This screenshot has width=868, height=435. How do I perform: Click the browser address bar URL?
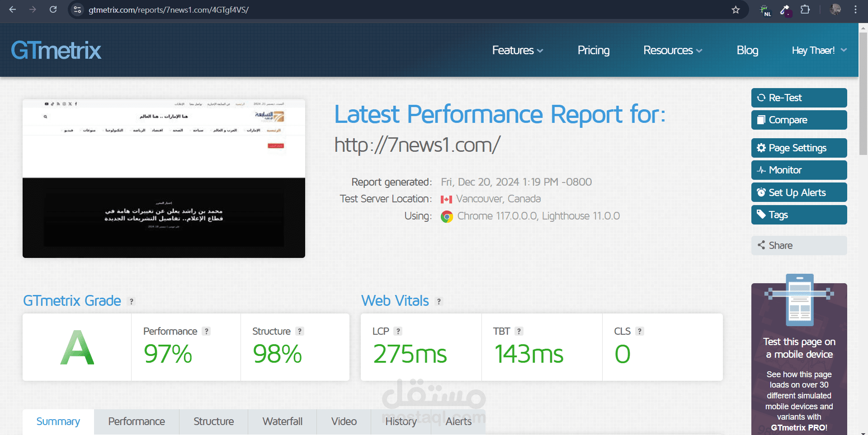point(169,9)
